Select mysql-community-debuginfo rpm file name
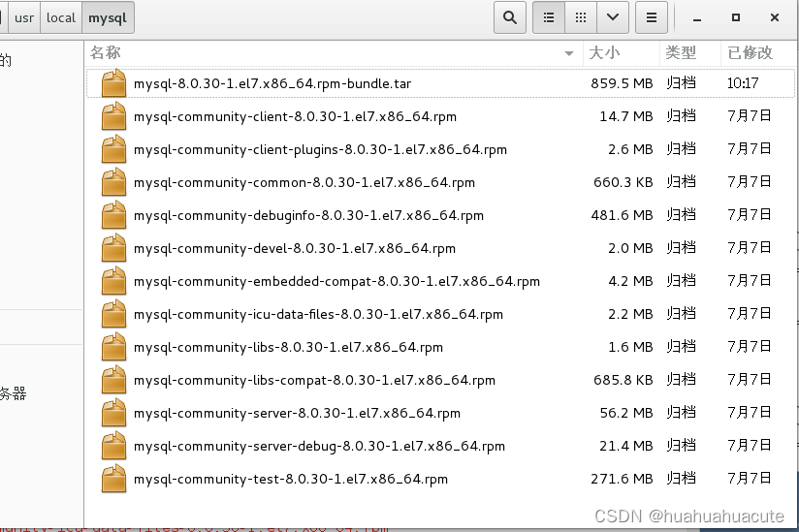 [x=308, y=216]
